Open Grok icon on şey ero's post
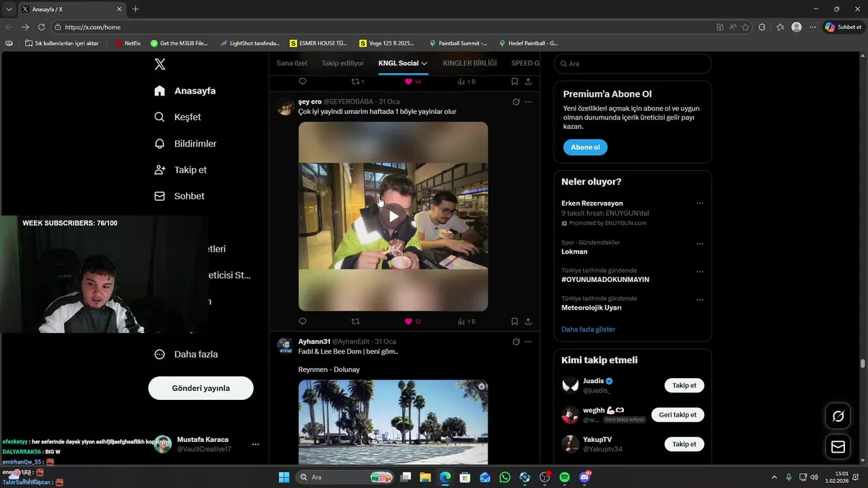This screenshot has width=868, height=488. coord(516,102)
